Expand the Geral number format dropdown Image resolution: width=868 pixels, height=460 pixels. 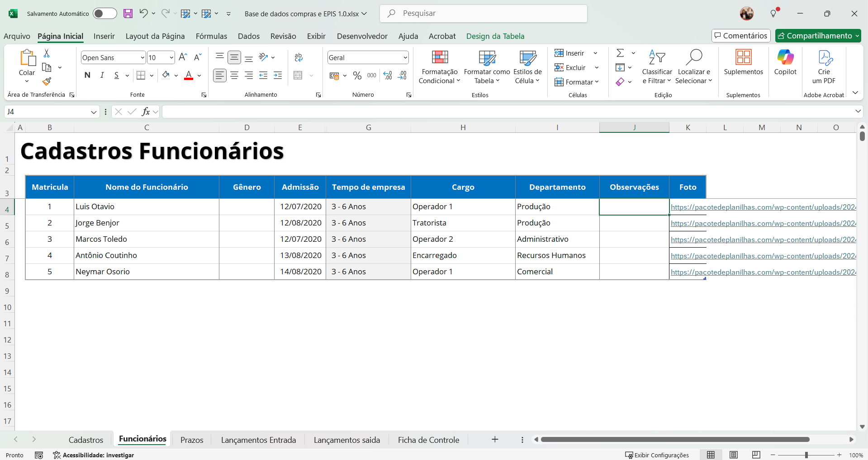coord(405,58)
